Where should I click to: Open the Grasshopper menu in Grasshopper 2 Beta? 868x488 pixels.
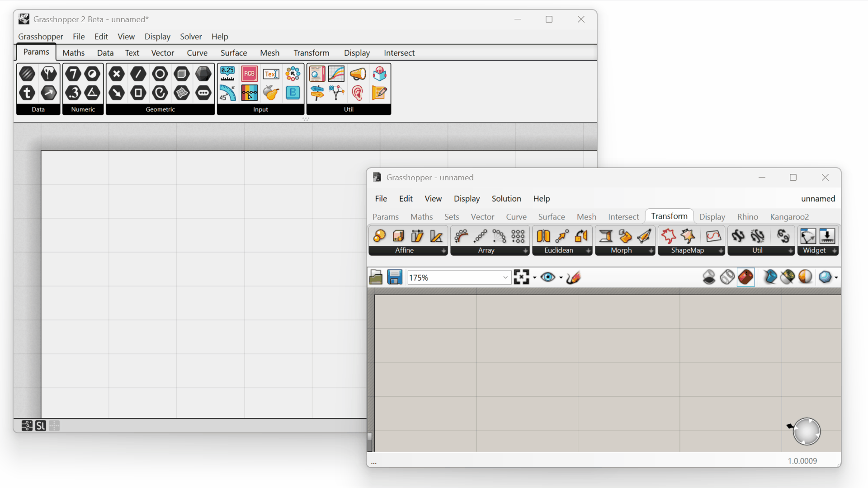point(41,37)
